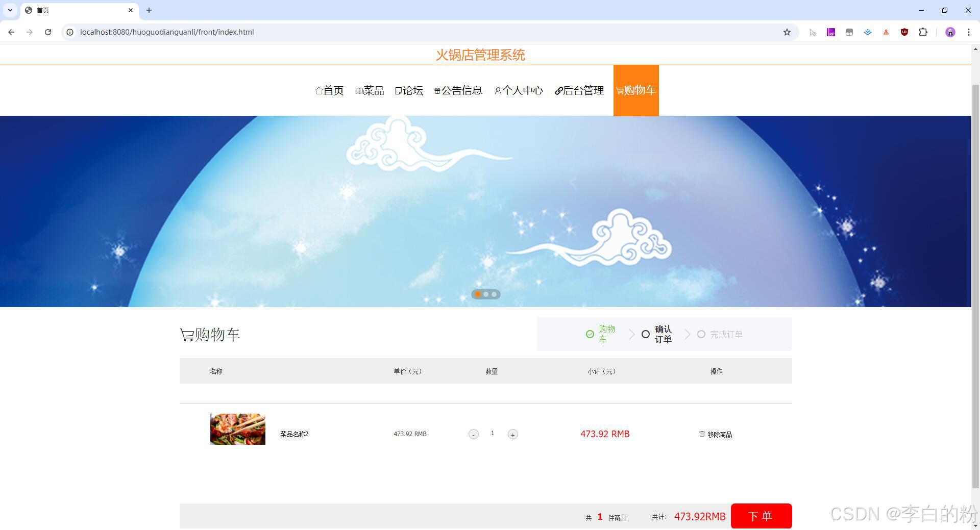980x530 pixels.
Task: Click the purple RP extension icon
Action: coord(831,32)
